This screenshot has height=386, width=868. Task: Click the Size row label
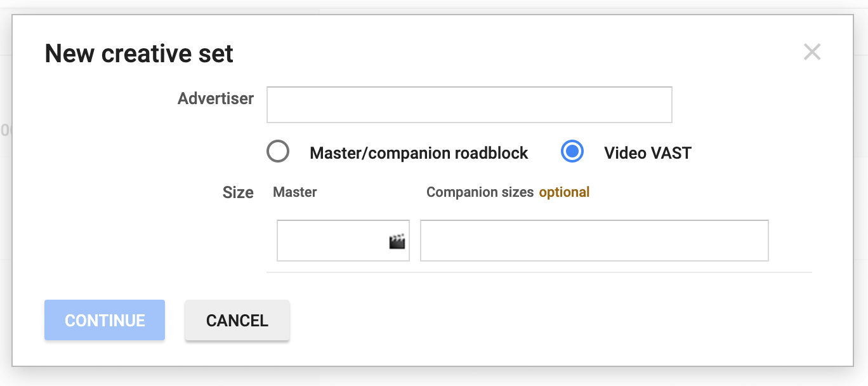pyautogui.click(x=238, y=192)
